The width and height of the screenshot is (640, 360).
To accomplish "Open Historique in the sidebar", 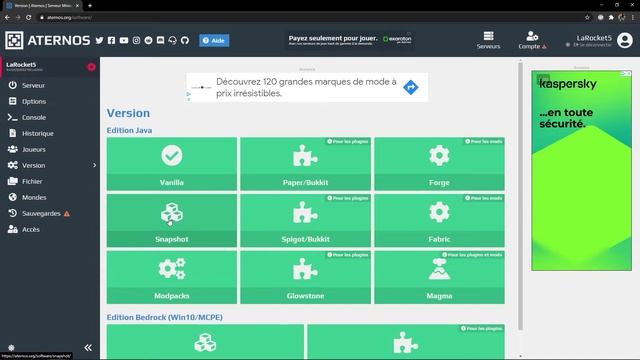I will tap(50, 133).
